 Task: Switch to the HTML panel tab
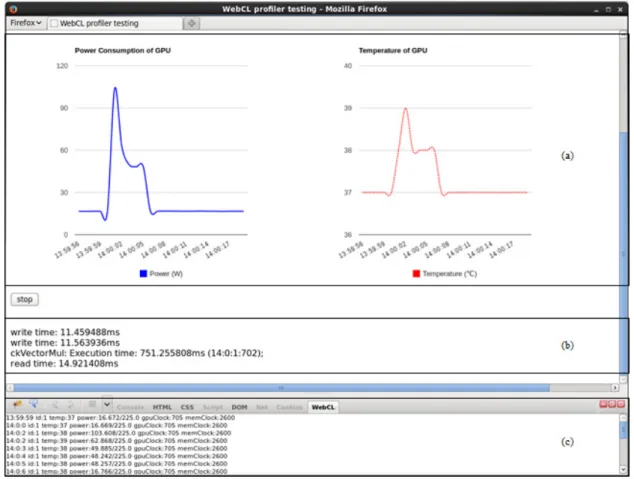click(x=162, y=407)
